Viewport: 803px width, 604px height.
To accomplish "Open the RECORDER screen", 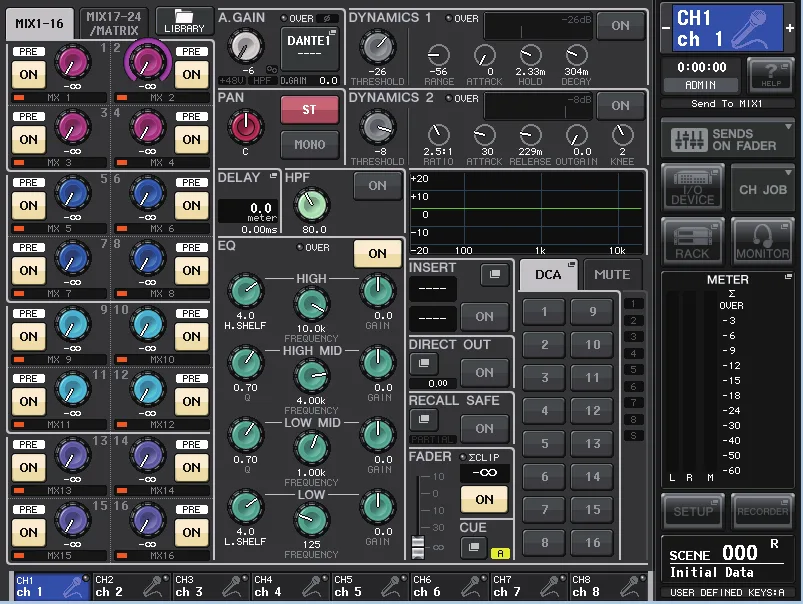I will point(763,511).
